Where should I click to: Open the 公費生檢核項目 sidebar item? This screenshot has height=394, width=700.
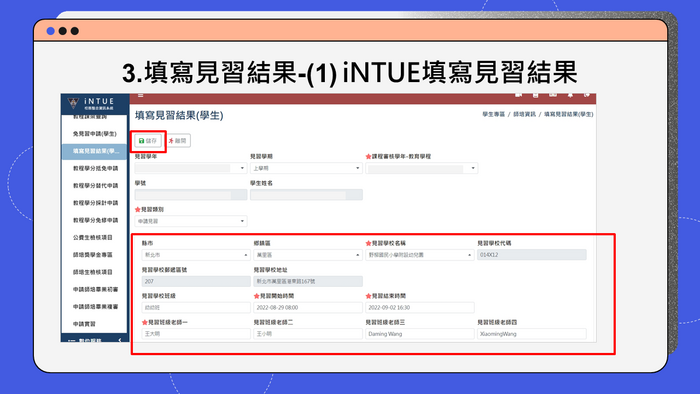(x=94, y=237)
